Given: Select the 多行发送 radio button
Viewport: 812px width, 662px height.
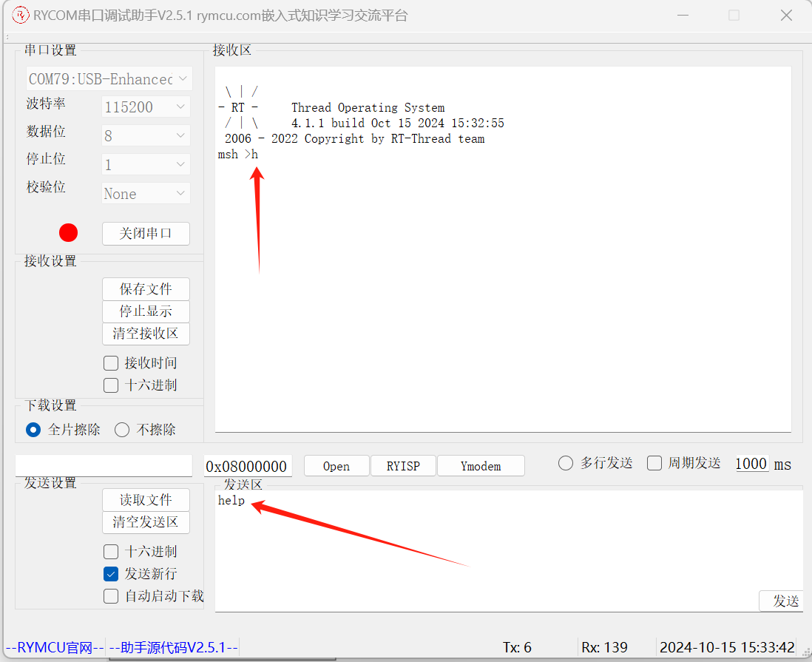Looking at the screenshot, I should (566, 463).
